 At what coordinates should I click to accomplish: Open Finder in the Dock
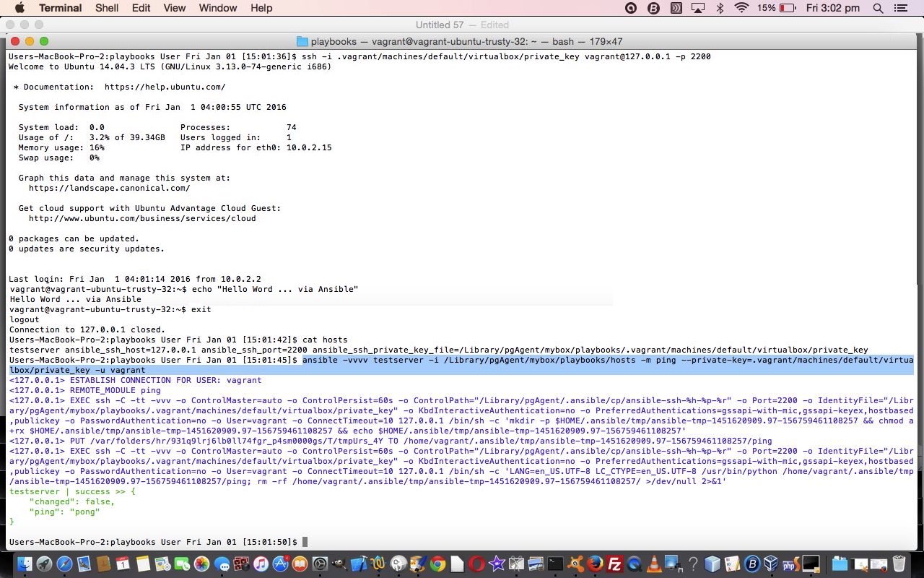tap(25, 564)
